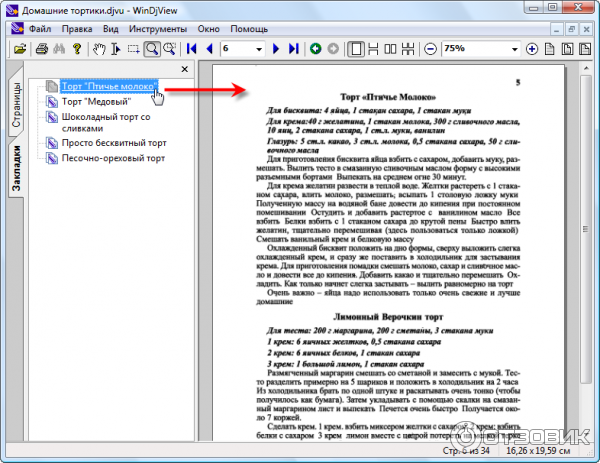Close the bookmarks side panel

184,69
